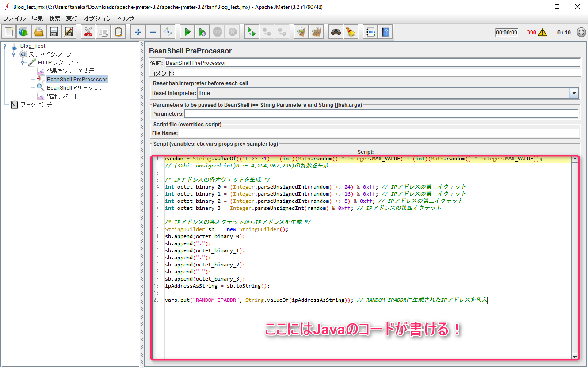Click the elapsed time 00:00:09 display
This screenshot has height=368, width=588.
507,32
